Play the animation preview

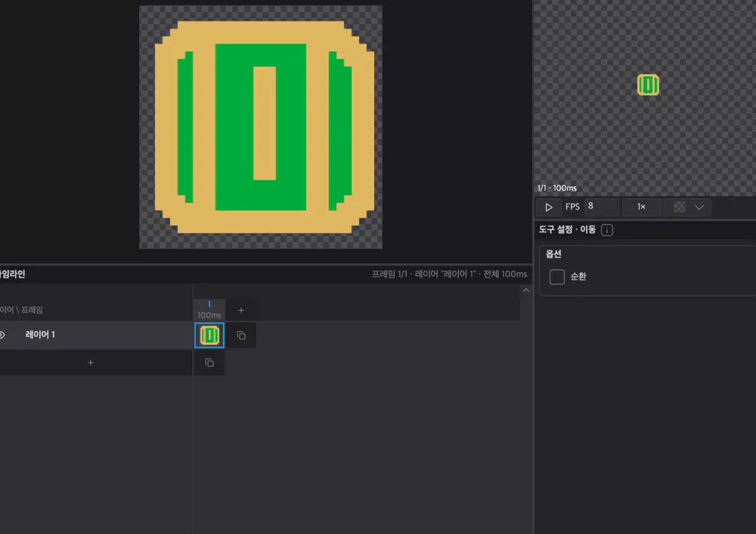click(548, 207)
